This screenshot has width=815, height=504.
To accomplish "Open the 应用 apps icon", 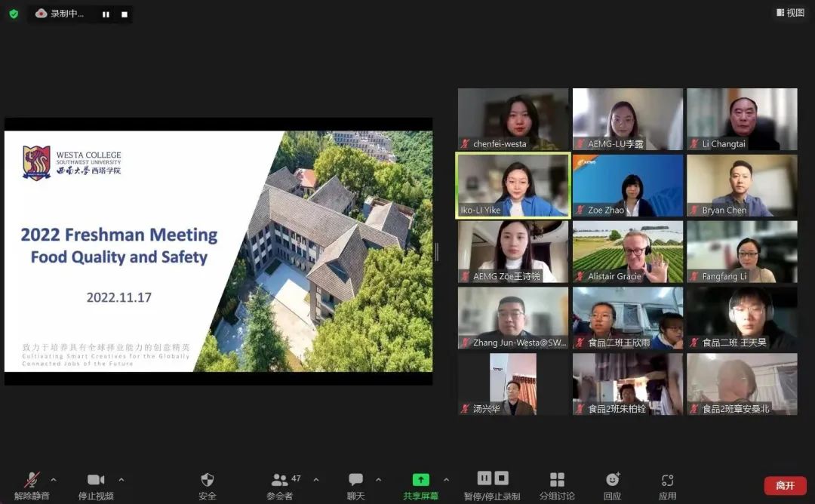I will [667, 480].
